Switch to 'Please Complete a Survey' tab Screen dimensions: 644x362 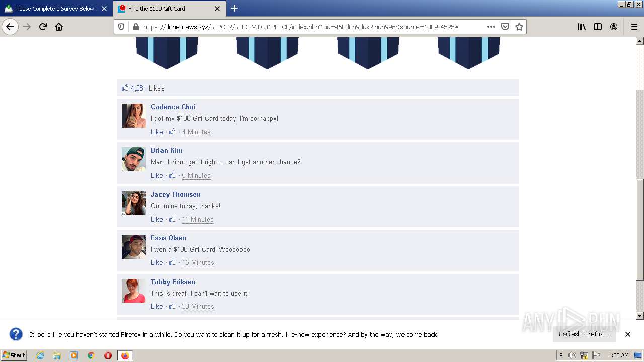56,9
